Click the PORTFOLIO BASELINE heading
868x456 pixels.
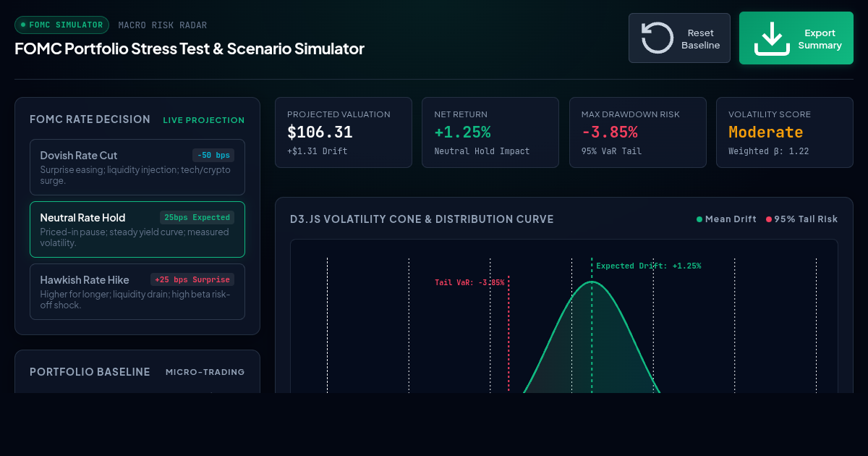[x=90, y=372]
